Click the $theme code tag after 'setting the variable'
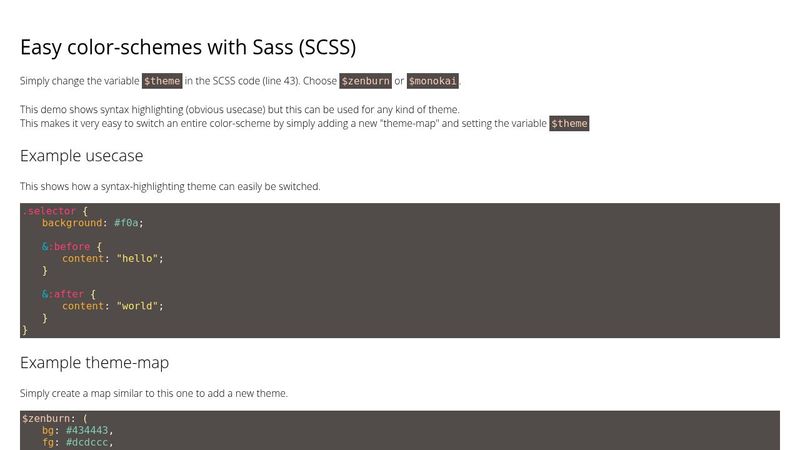Viewport: 800px width, 450px height. click(569, 124)
